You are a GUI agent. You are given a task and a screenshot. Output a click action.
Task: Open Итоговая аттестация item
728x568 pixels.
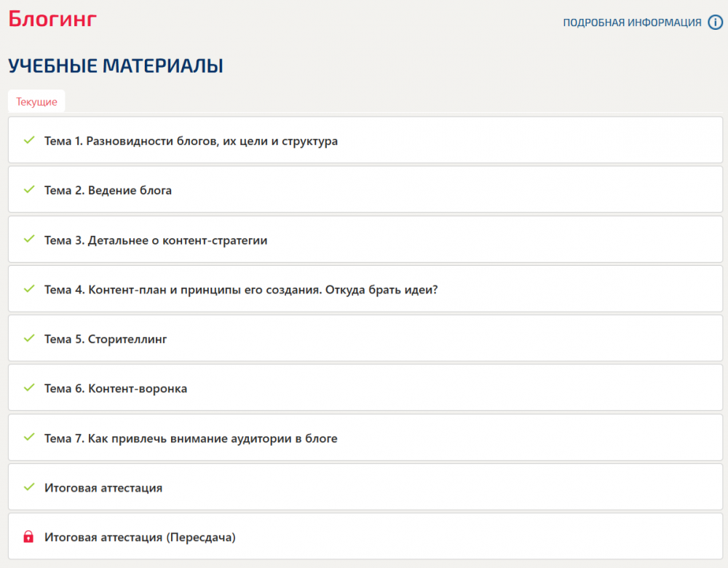pyautogui.click(x=365, y=487)
